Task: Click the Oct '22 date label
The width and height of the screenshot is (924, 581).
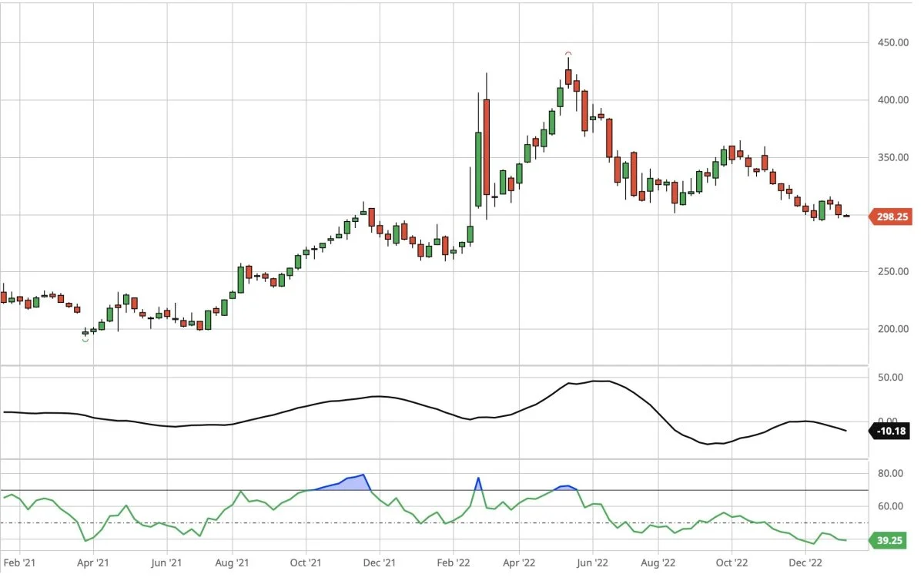Action: (732, 564)
